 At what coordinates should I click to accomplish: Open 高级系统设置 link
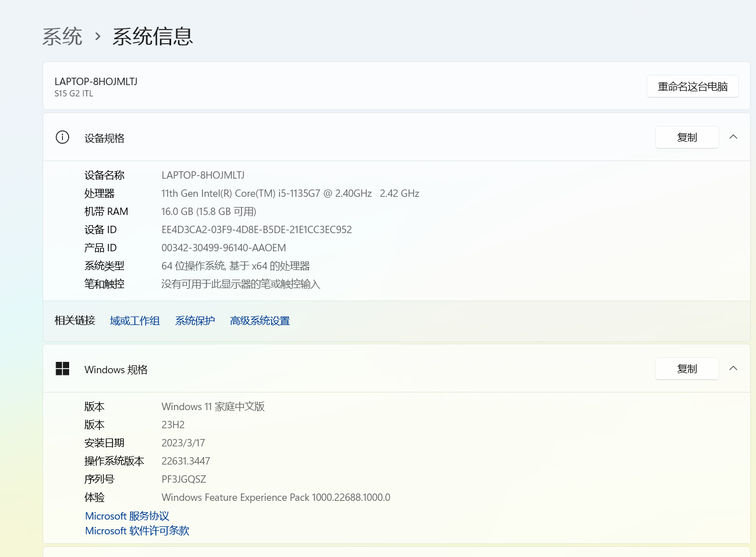260,321
